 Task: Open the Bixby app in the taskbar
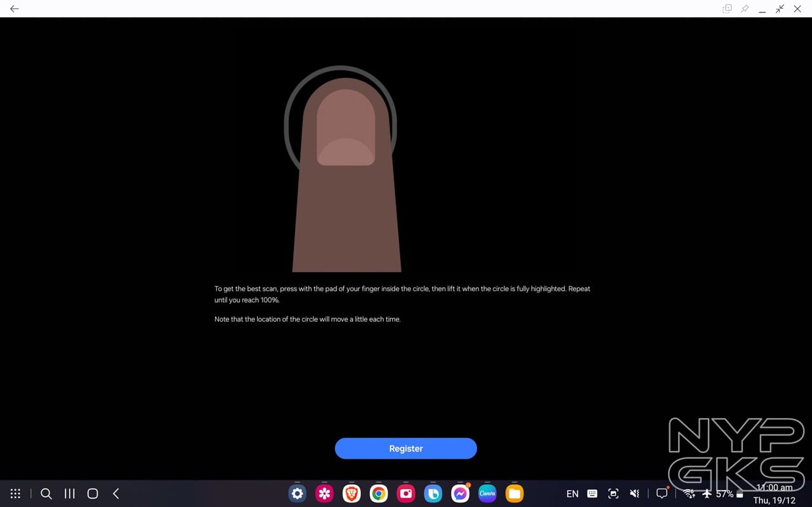point(433,494)
